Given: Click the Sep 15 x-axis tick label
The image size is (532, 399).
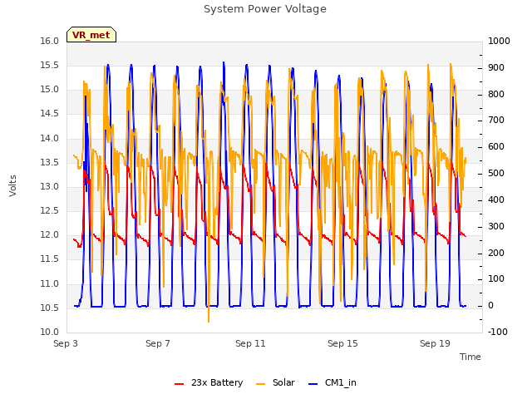Looking at the screenshot, I should pyautogui.click(x=342, y=343).
